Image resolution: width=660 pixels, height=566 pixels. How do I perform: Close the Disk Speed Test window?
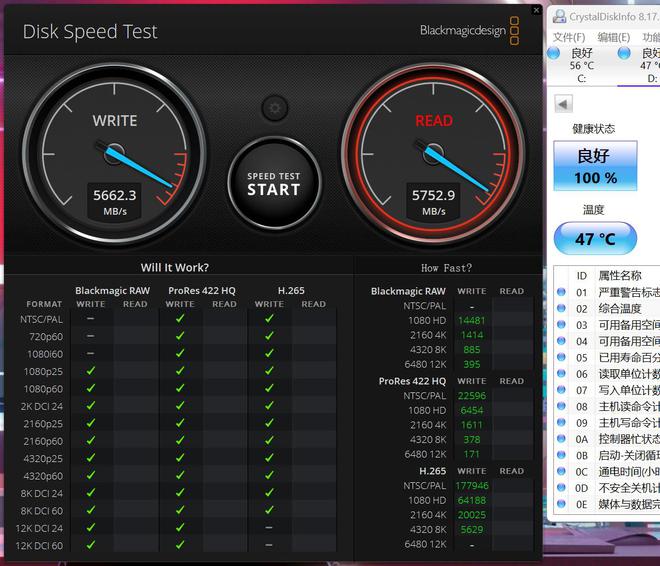[536, 10]
